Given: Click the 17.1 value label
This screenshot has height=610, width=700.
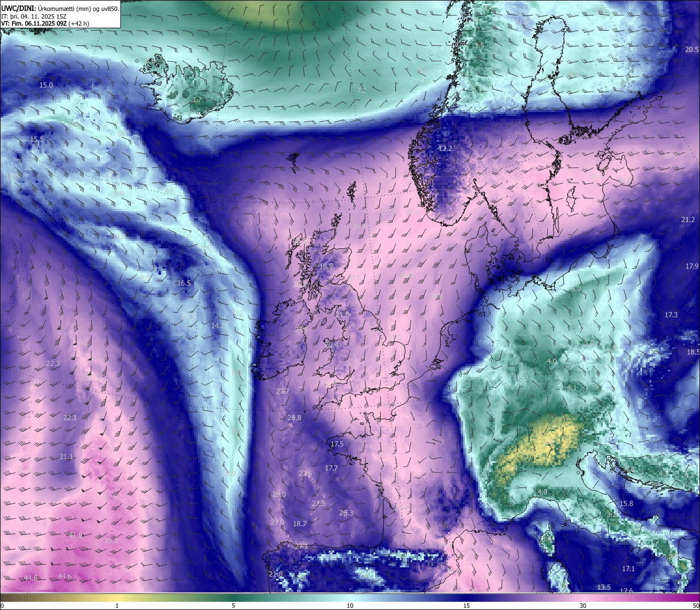Looking at the screenshot, I should pos(628,568).
